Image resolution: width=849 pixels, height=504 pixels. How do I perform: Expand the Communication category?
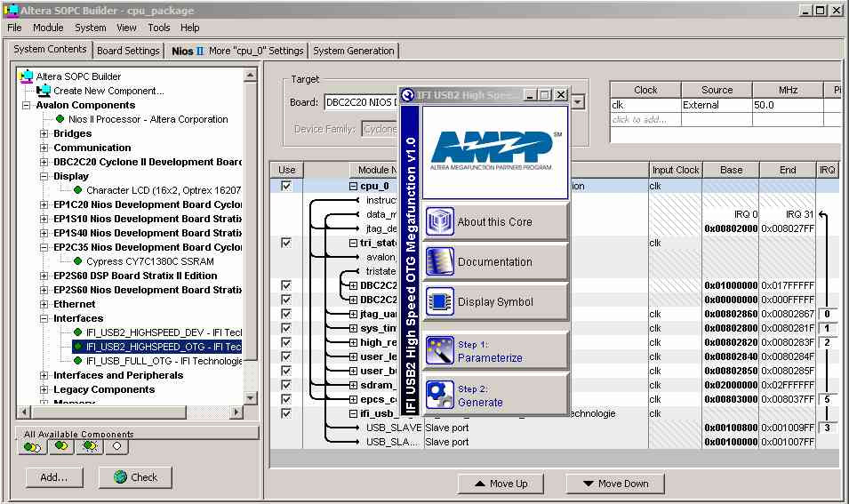pyautogui.click(x=44, y=148)
